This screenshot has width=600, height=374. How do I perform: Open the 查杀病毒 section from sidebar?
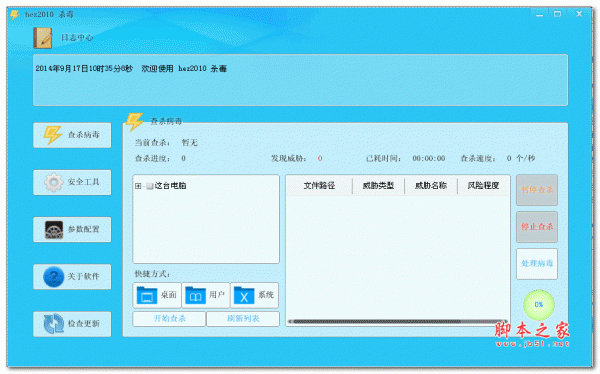click(72, 135)
